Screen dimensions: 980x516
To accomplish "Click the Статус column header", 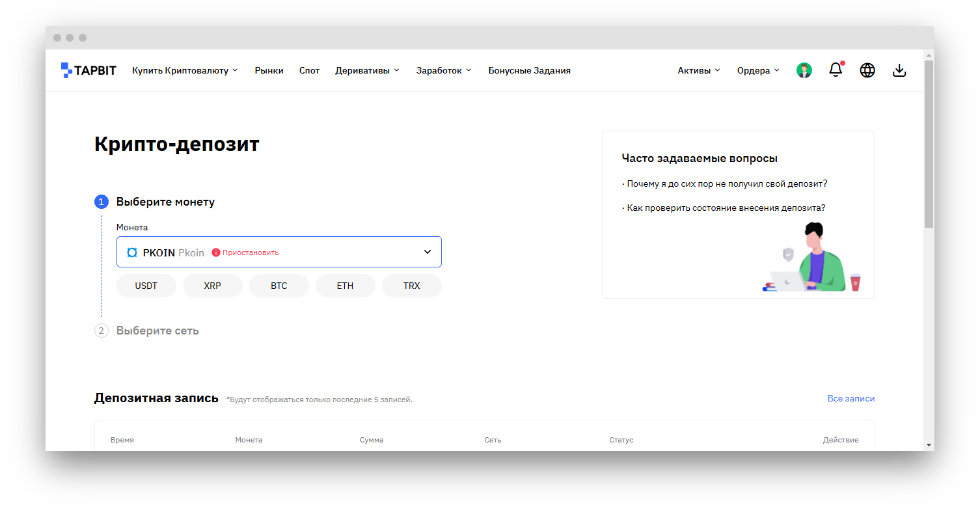I will (x=621, y=440).
